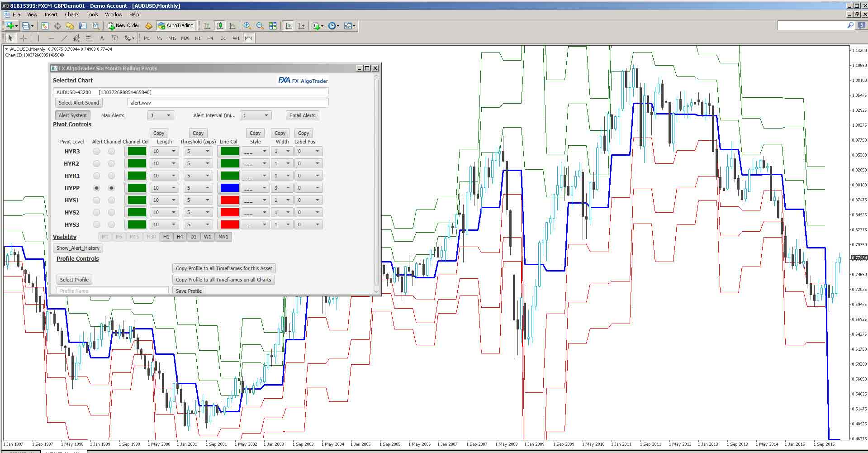
Task: Open the Charts menu
Action: (x=71, y=14)
